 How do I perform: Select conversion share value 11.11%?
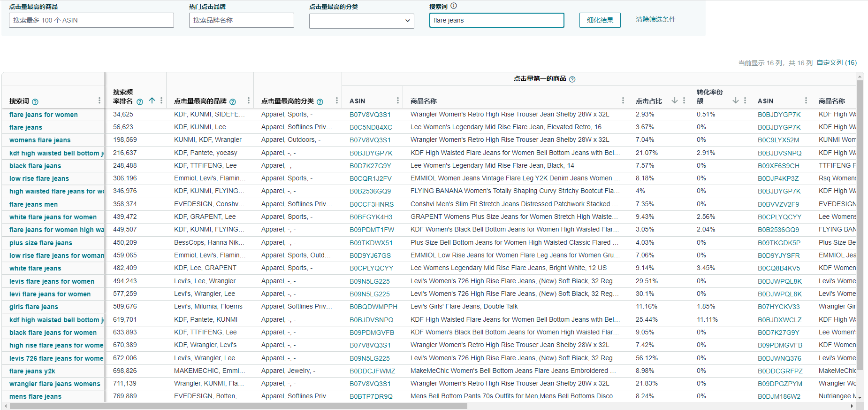click(x=707, y=319)
